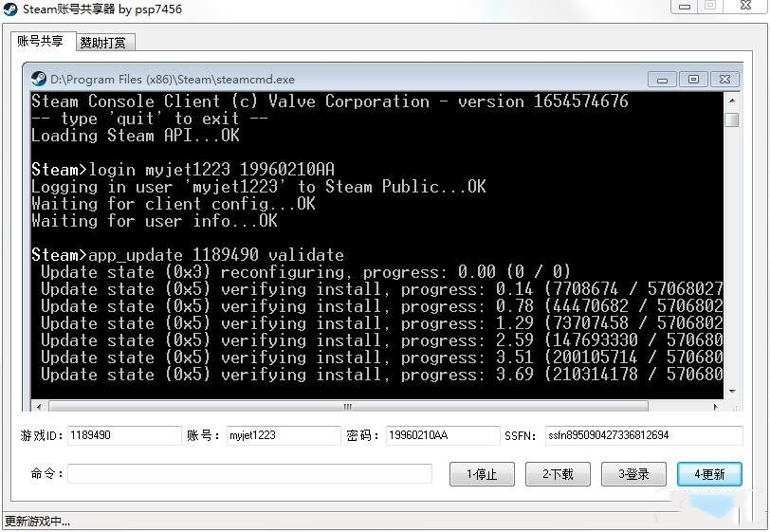Click the console vertical scrollbar thumb
Image resolution: width=770 pixels, height=532 pixels.
coord(732,119)
